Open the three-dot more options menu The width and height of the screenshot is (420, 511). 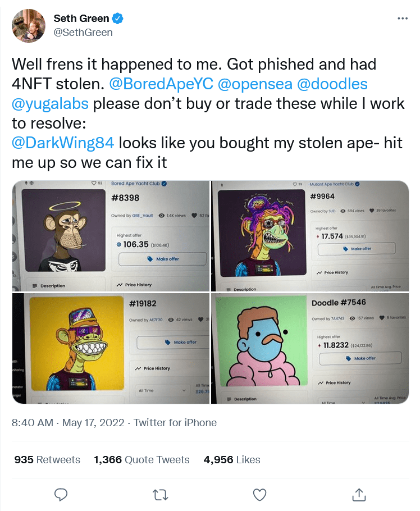tap(402, 19)
